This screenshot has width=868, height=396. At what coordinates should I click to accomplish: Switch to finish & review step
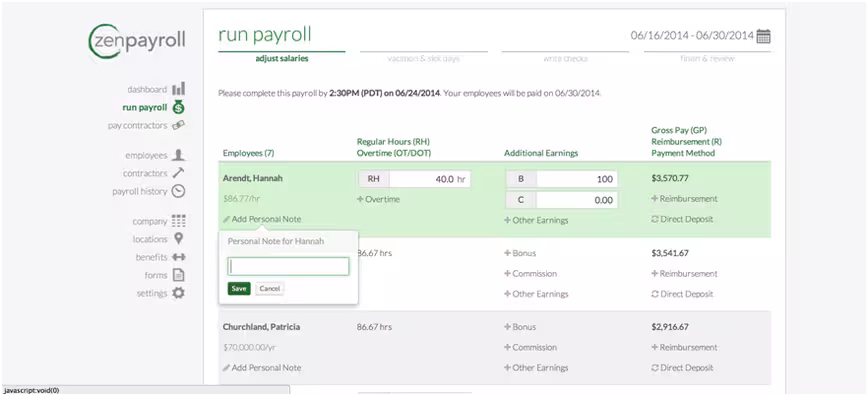tap(707, 58)
